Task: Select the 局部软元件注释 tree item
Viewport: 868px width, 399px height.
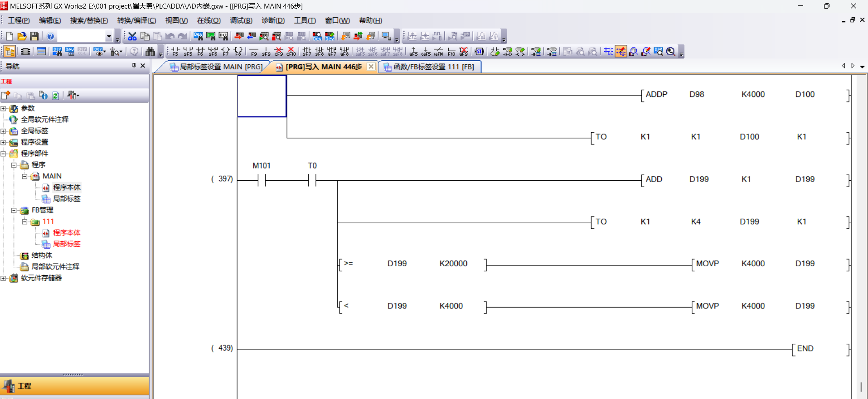Action: [55, 267]
